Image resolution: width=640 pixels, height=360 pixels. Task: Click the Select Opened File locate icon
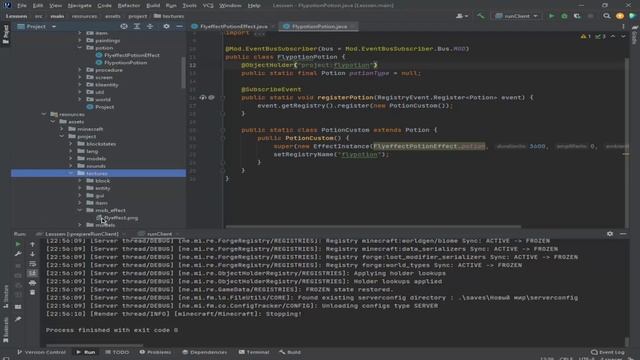(124, 26)
